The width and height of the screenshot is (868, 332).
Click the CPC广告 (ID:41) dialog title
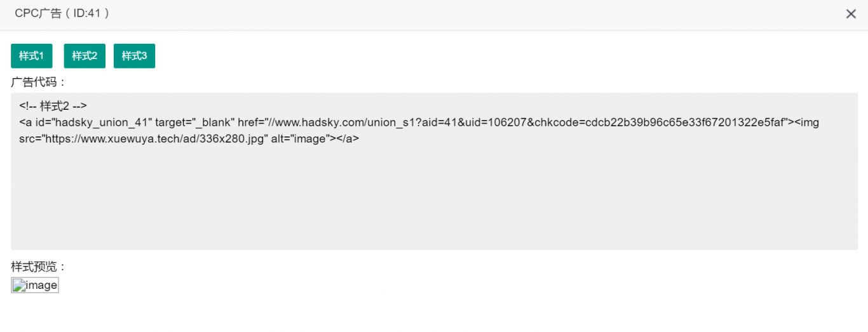(62, 13)
